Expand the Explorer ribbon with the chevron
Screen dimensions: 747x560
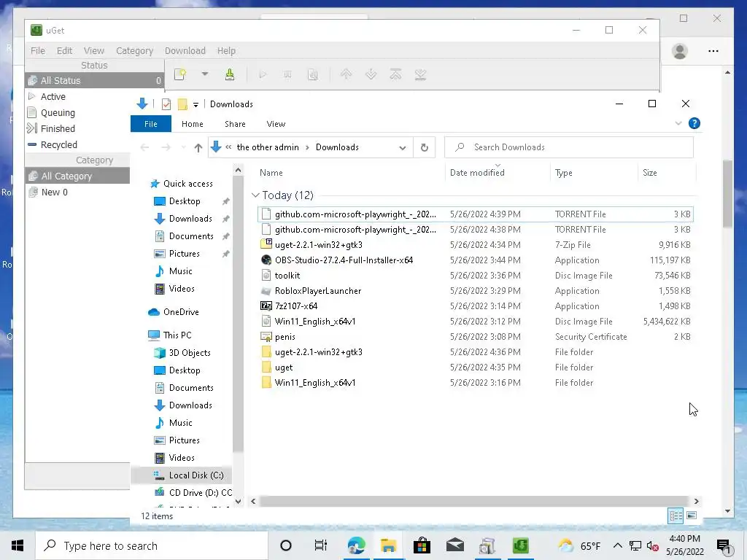[x=678, y=123]
